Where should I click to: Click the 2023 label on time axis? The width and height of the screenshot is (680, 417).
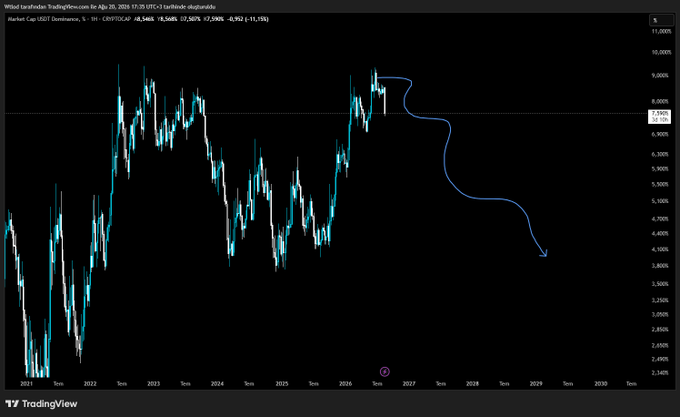coord(154,384)
